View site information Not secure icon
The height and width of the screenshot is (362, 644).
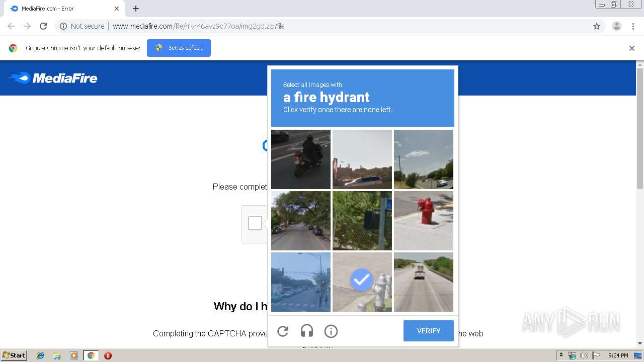[x=63, y=26]
